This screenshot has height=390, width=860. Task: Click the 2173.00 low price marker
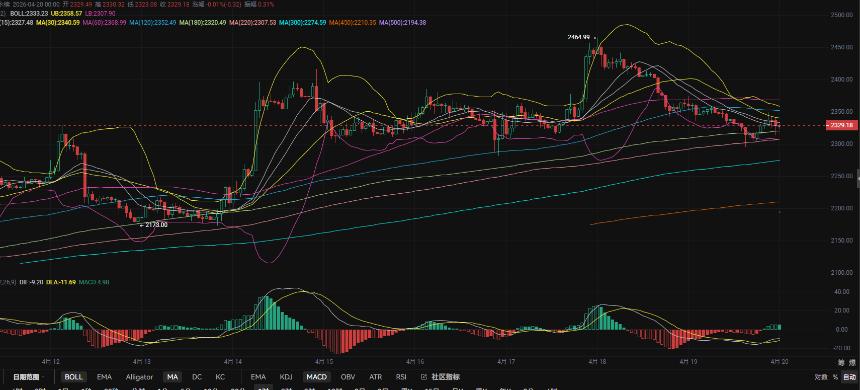coord(156,224)
